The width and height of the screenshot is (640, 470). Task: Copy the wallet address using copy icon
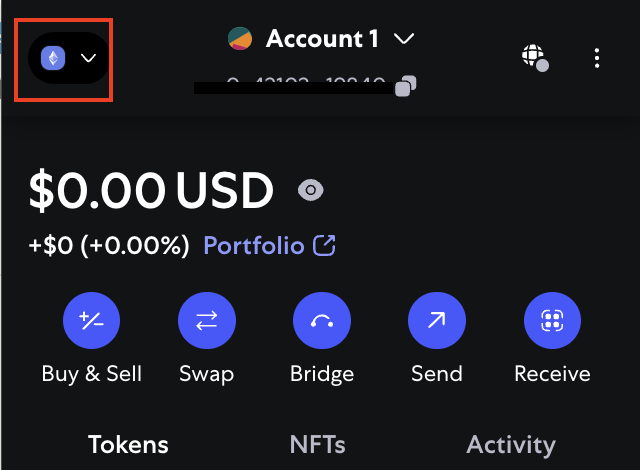pyautogui.click(x=406, y=86)
